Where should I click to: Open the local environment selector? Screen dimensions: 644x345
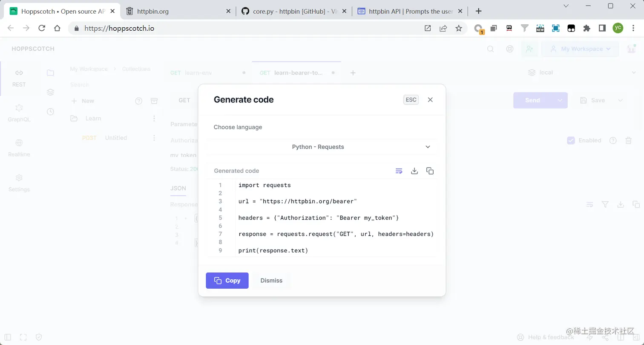[x=582, y=73]
